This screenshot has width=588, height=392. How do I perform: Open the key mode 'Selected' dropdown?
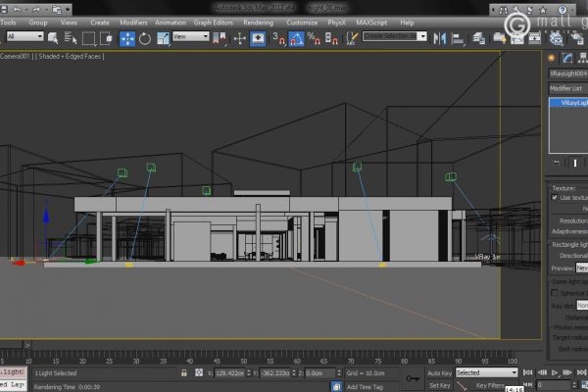click(486, 372)
